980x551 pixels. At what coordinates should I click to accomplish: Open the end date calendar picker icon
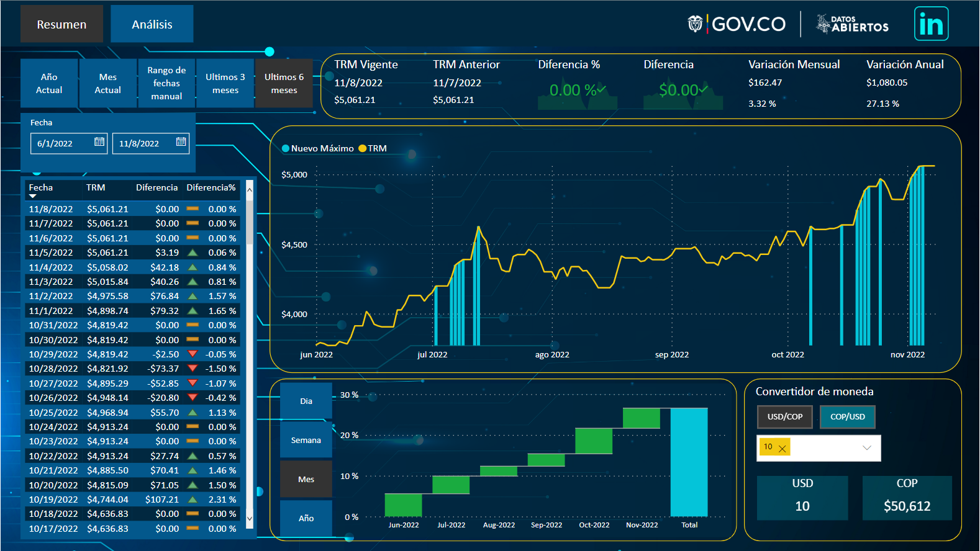[x=181, y=142]
